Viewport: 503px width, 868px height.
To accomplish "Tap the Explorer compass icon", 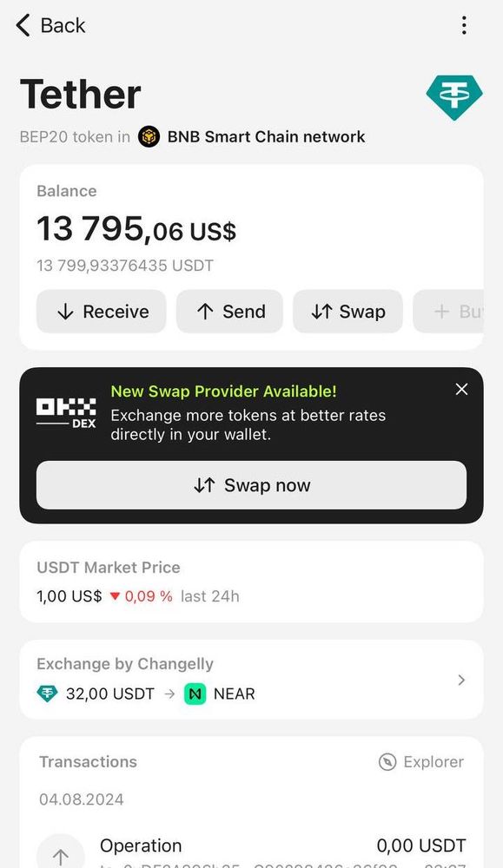I will pos(387,762).
